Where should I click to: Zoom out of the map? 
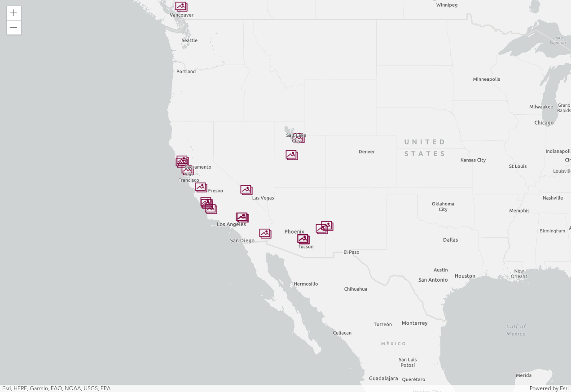[14, 27]
